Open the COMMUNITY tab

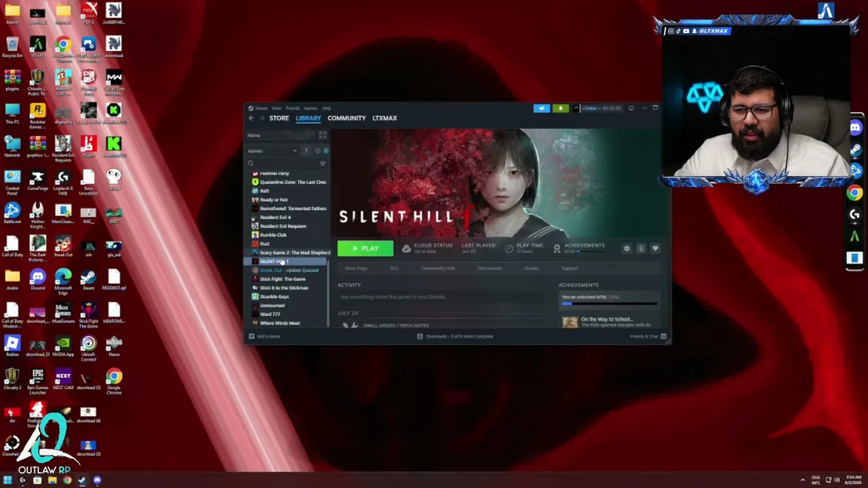tap(347, 118)
